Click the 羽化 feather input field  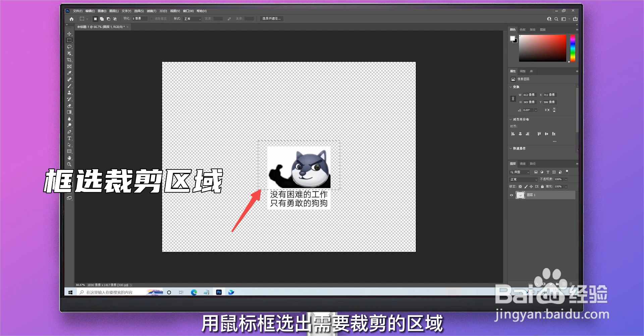click(x=140, y=19)
